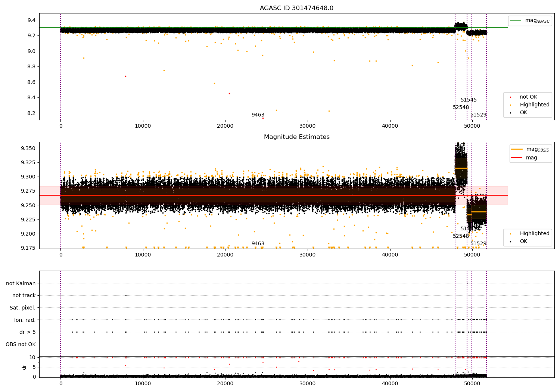560x392 pixels.
Task: Click the 9.250 y-axis tick label
Action: tap(28, 205)
